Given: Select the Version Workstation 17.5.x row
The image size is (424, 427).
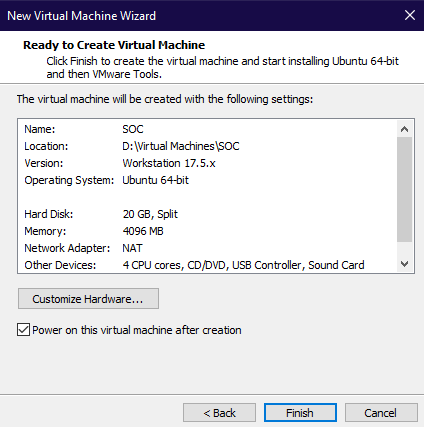Looking at the screenshot, I should (207, 163).
